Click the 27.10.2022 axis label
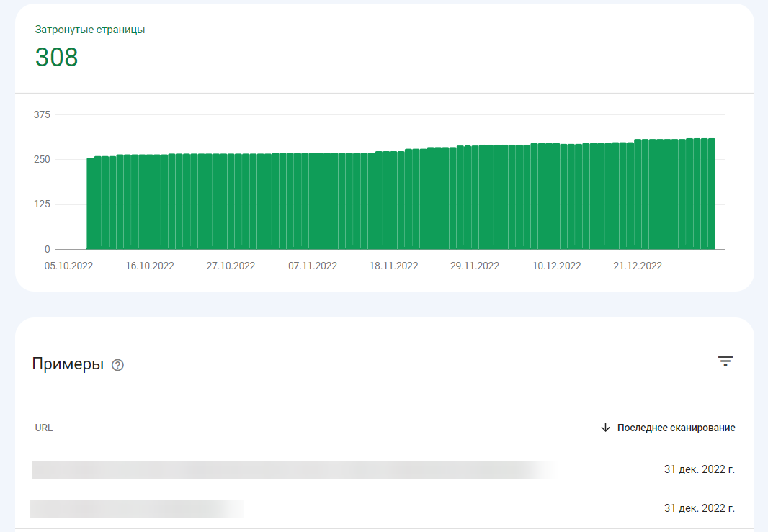This screenshot has height=532, width=768. [x=231, y=266]
